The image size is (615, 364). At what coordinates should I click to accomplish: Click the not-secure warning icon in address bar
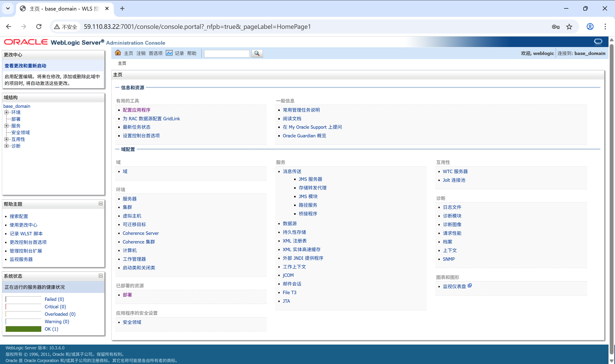coord(57,27)
